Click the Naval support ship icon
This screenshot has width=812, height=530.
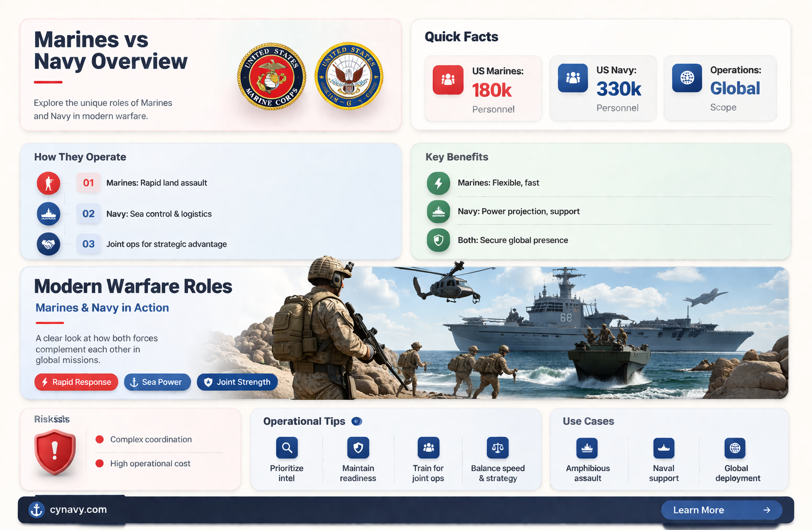click(x=664, y=448)
